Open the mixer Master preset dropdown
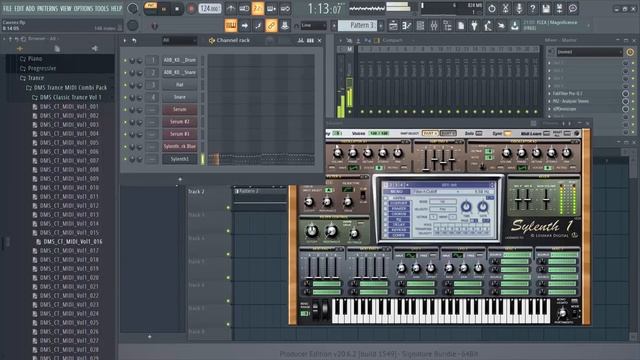 point(589,52)
